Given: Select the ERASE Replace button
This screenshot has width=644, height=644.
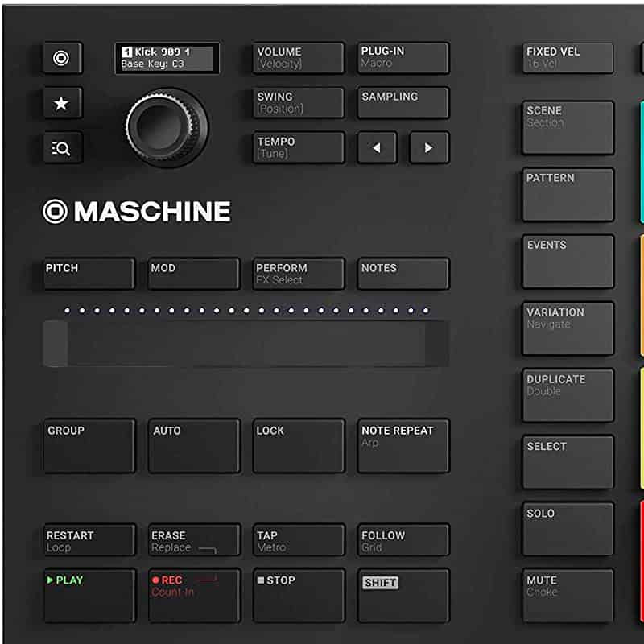Looking at the screenshot, I should click(x=194, y=539).
